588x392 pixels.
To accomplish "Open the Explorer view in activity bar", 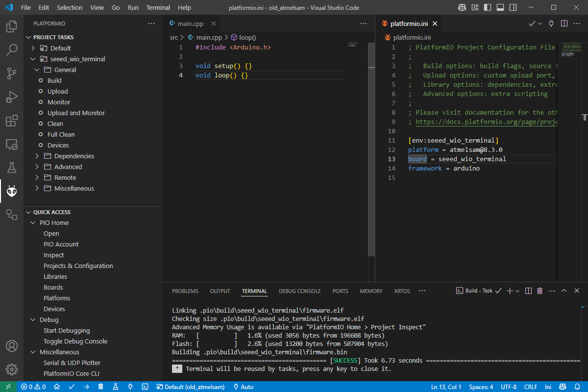I will [12, 26].
